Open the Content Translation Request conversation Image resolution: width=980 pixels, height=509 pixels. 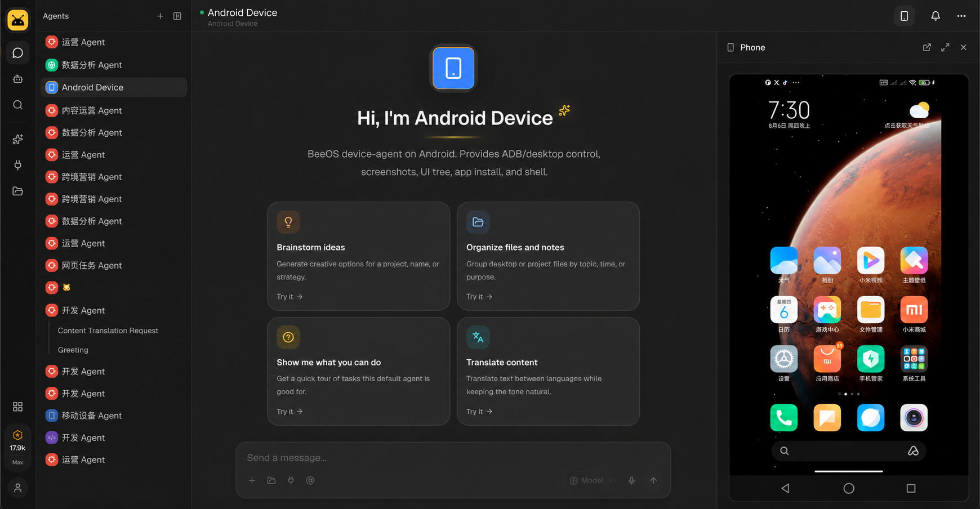pyautogui.click(x=108, y=331)
